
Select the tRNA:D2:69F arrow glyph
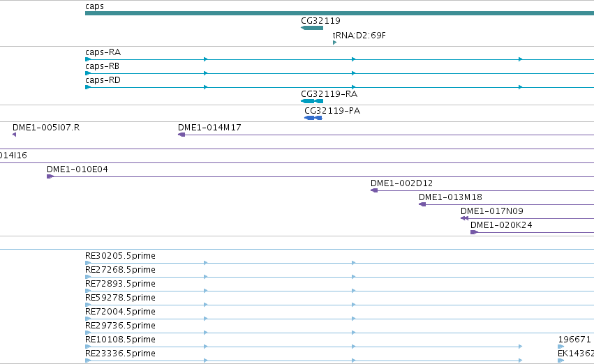tap(334, 43)
